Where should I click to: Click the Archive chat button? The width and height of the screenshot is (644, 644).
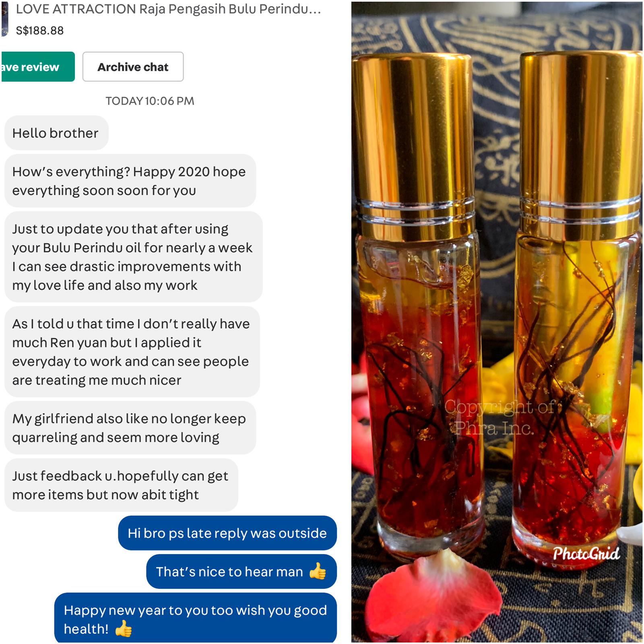click(133, 67)
